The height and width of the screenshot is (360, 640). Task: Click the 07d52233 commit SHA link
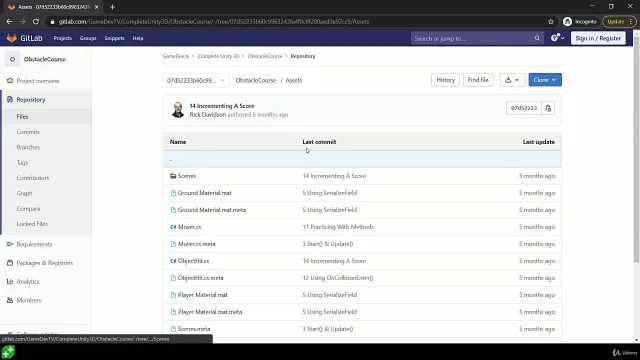pos(524,108)
